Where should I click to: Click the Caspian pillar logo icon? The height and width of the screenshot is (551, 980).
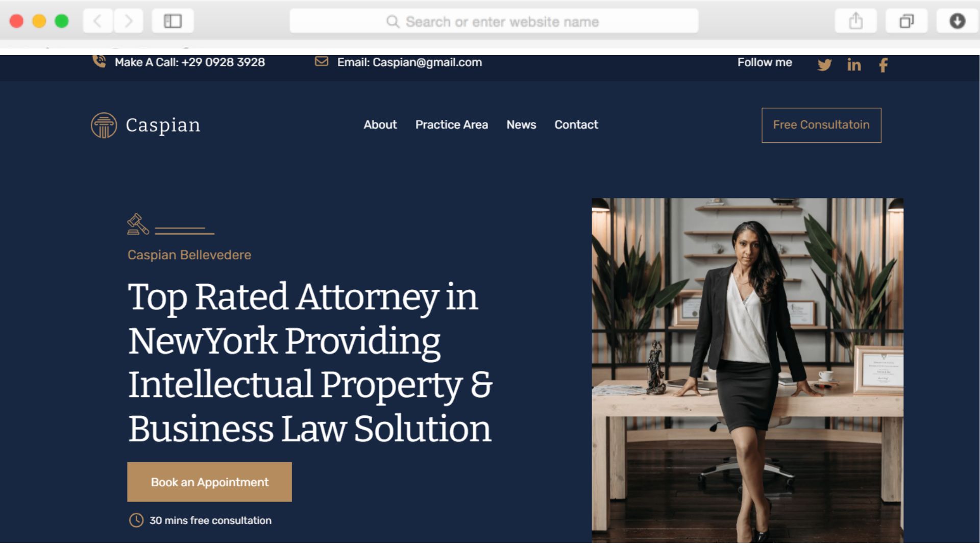pos(104,126)
